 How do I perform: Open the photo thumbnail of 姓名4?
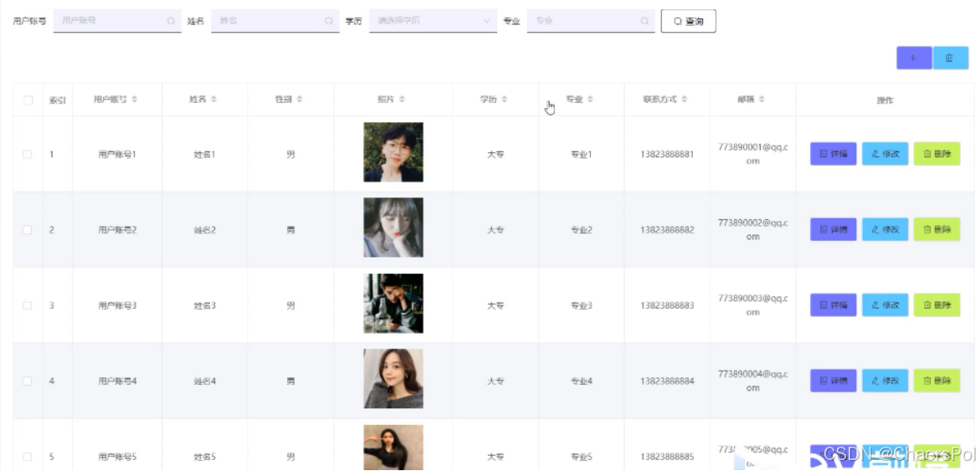coord(393,378)
